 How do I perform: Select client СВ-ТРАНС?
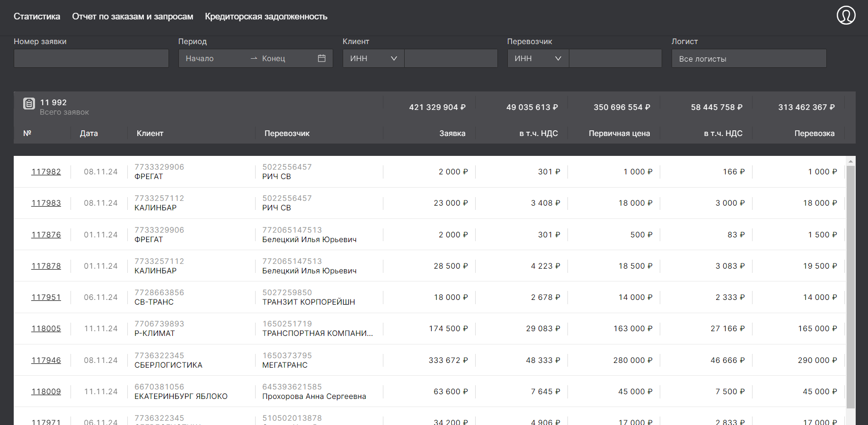(x=154, y=302)
